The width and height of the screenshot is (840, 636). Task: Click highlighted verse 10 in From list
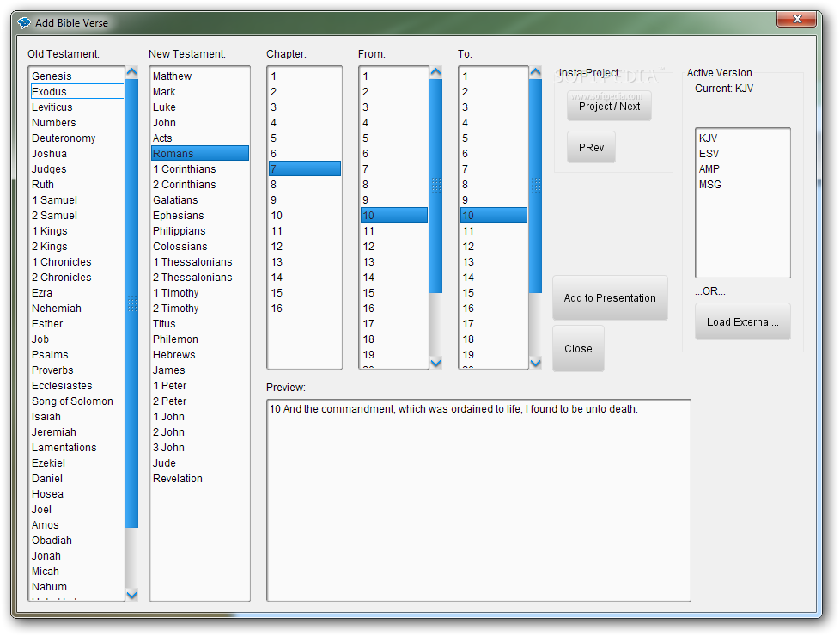click(x=394, y=215)
